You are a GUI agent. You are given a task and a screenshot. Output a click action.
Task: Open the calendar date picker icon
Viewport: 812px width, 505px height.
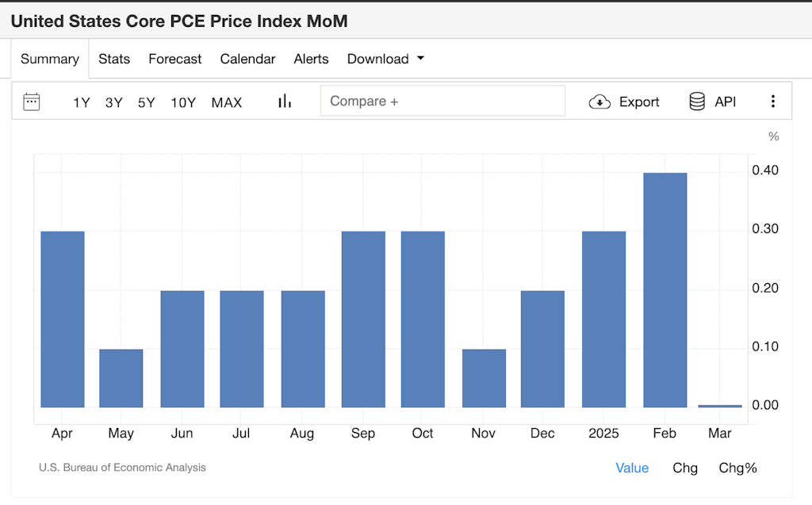[32, 101]
